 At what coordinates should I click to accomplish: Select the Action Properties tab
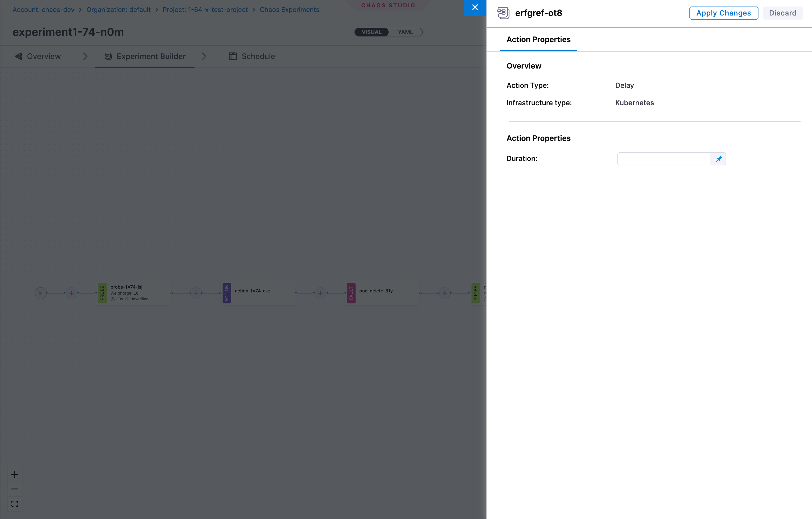tap(538, 39)
